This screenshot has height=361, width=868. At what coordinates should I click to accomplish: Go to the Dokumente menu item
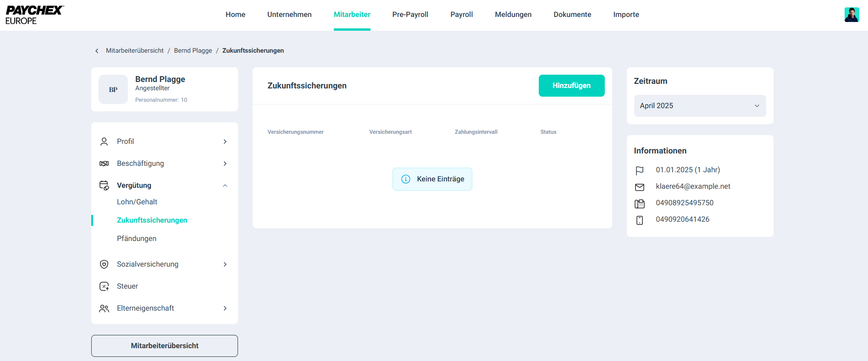click(x=572, y=15)
